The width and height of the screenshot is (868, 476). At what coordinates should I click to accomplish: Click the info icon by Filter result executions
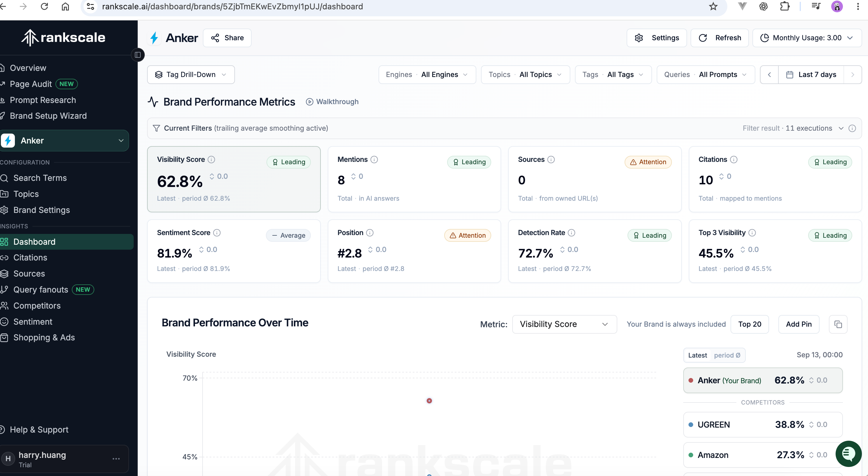click(x=852, y=128)
